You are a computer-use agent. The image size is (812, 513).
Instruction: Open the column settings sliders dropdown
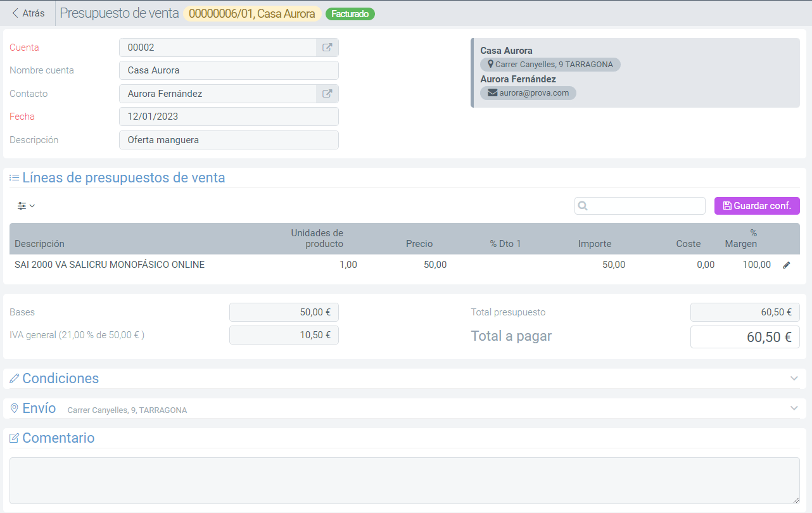point(26,206)
